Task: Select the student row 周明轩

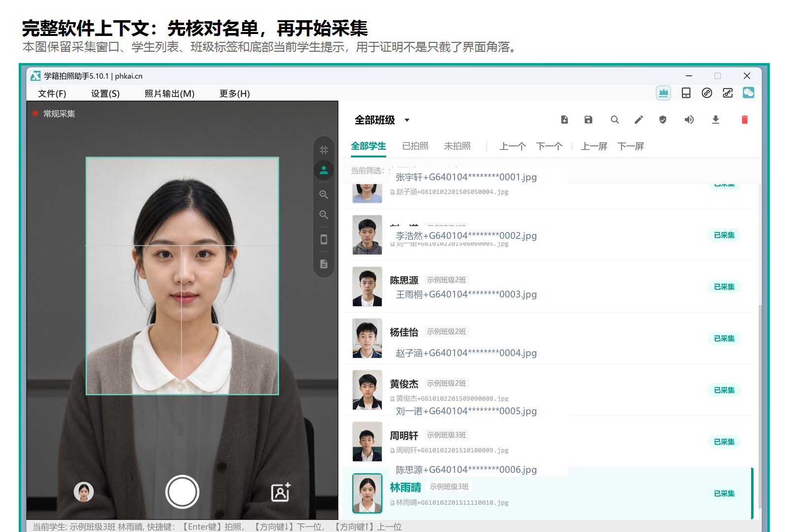Action: (548, 442)
